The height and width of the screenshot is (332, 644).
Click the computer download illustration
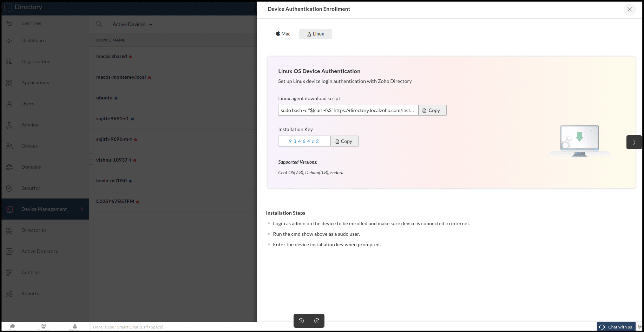(x=579, y=141)
